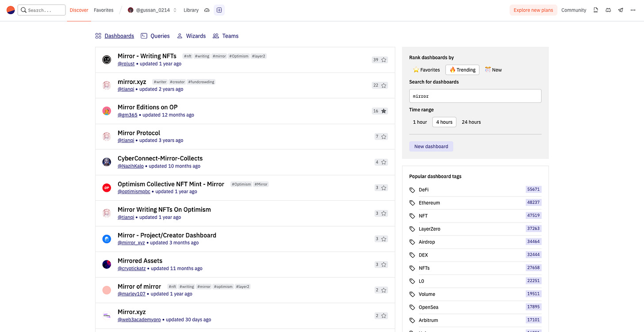This screenshot has height=332, width=644.
Task: Rank dashboards by Trending
Action: 463,70
